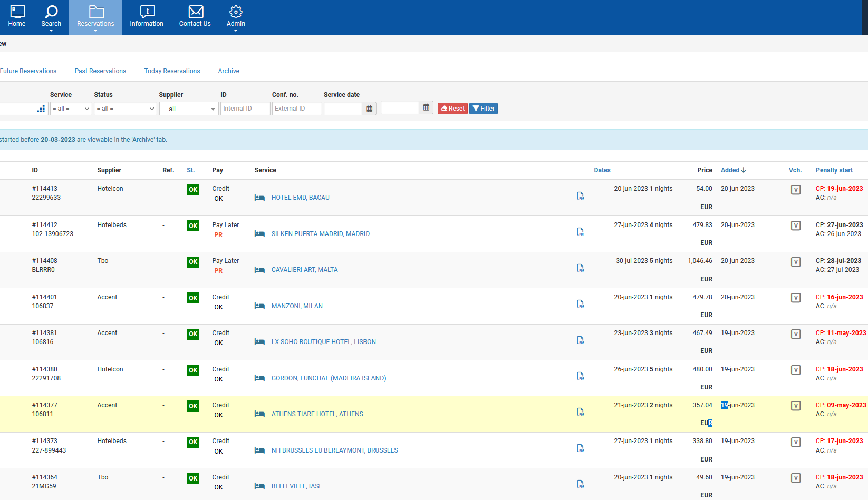Switch to Past Reservations tab
Viewport: 868px width, 500px height.
tap(100, 71)
